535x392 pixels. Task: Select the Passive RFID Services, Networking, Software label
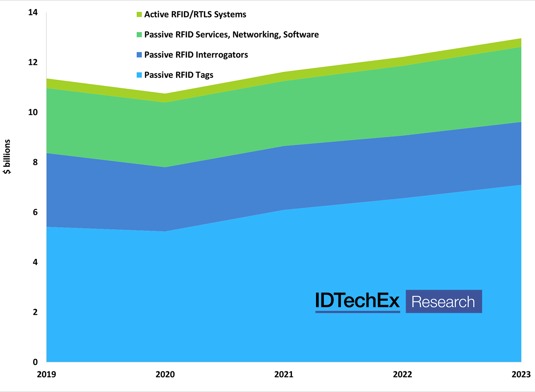click(231, 35)
